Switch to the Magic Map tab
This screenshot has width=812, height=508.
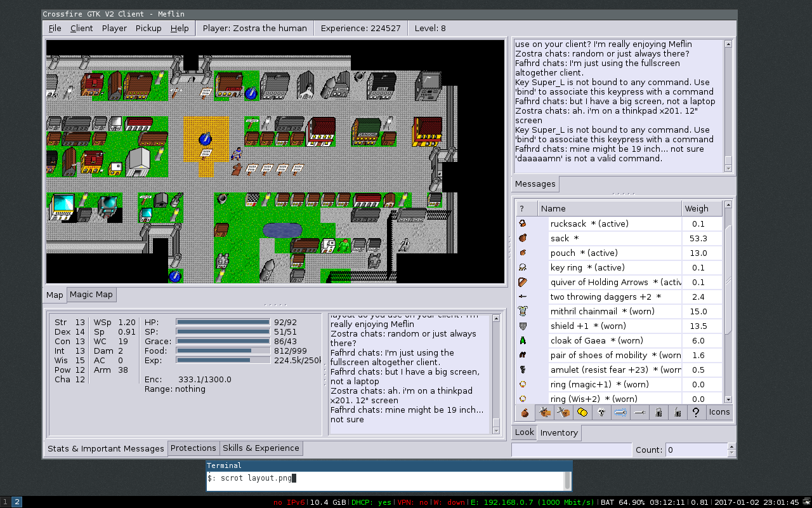91,295
